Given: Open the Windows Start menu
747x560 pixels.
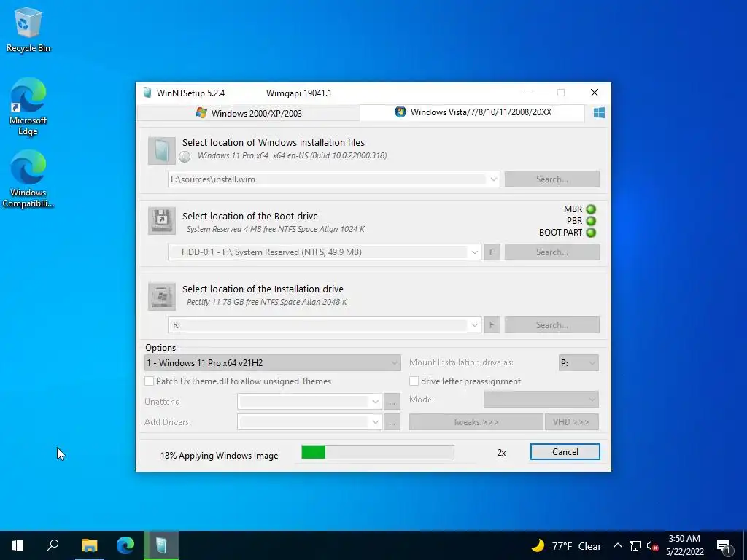Looking at the screenshot, I should pos(18,545).
